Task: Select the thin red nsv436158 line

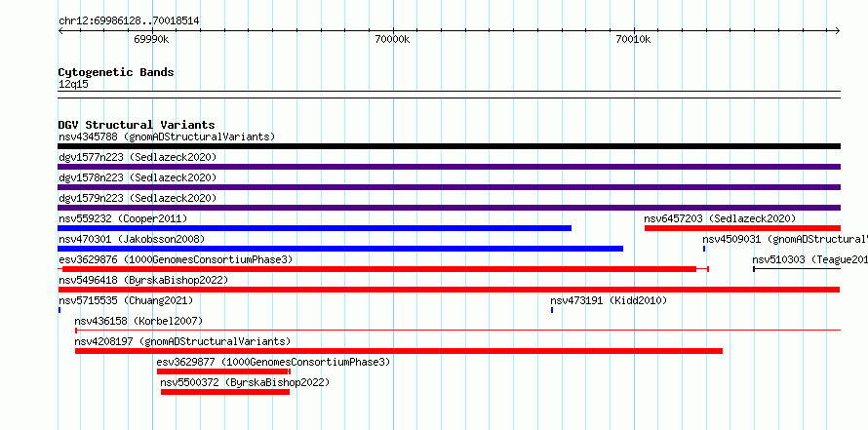Action: [457, 331]
